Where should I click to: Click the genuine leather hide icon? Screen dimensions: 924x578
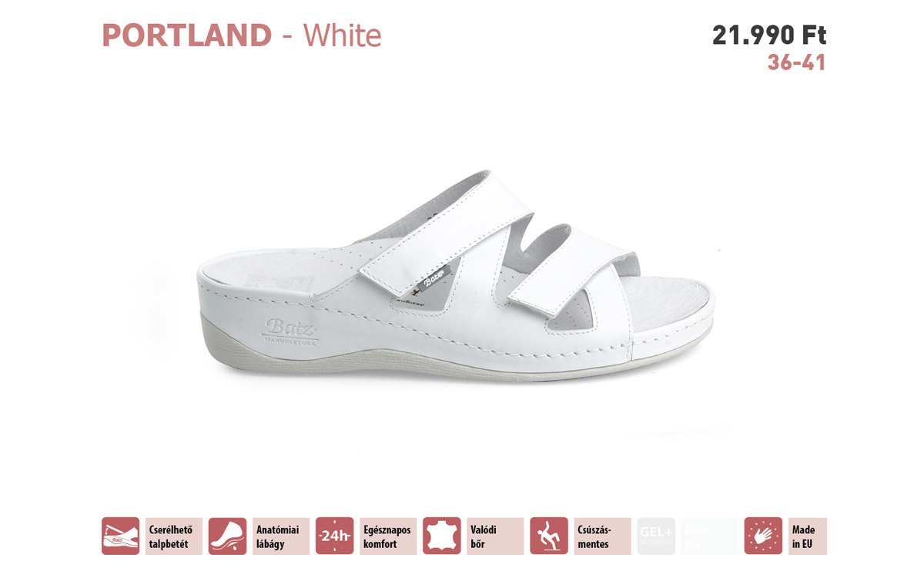point(441,536)
